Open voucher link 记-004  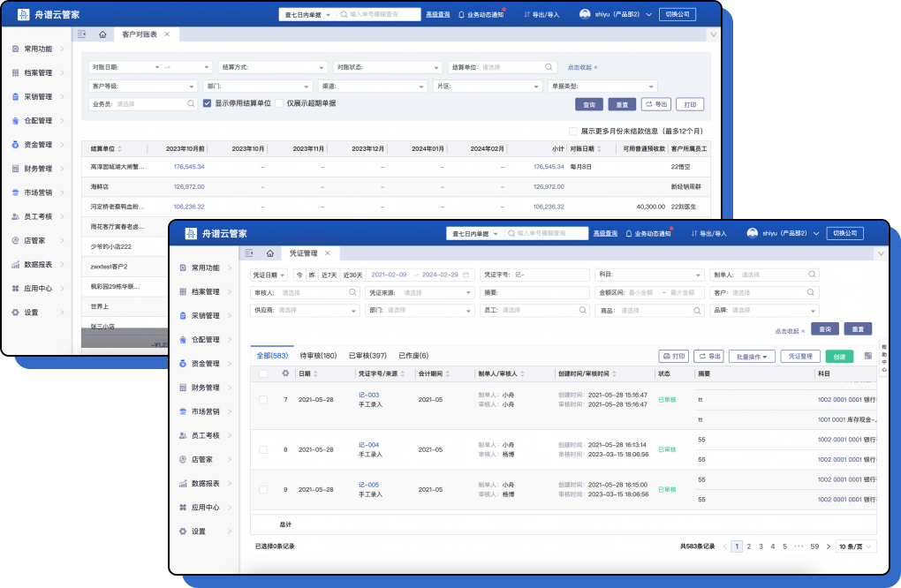(368, 445)
